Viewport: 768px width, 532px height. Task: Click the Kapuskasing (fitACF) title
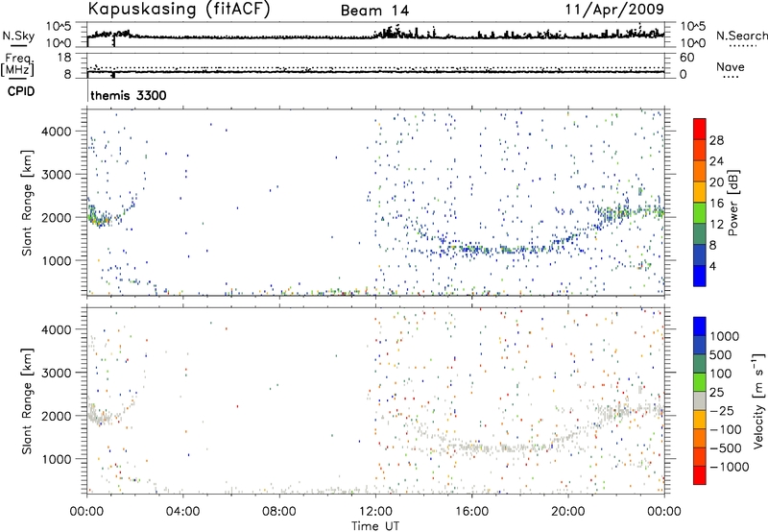(179, 10)
